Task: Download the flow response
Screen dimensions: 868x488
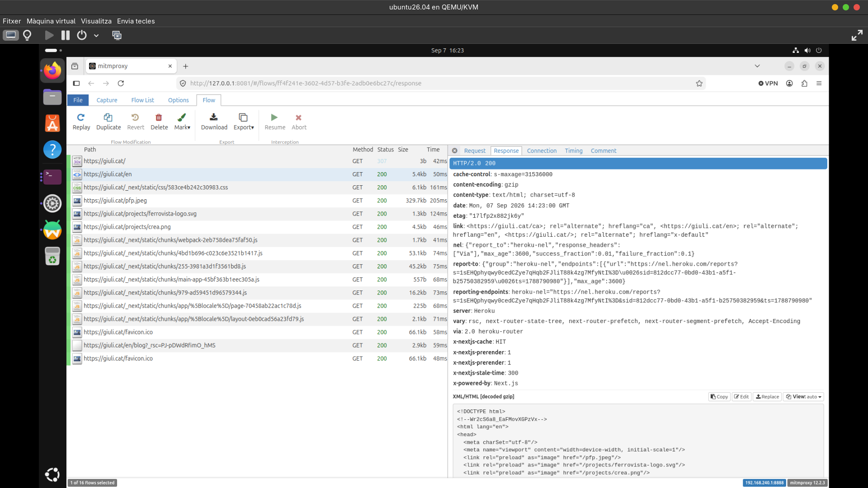Action: click(214, 122)
